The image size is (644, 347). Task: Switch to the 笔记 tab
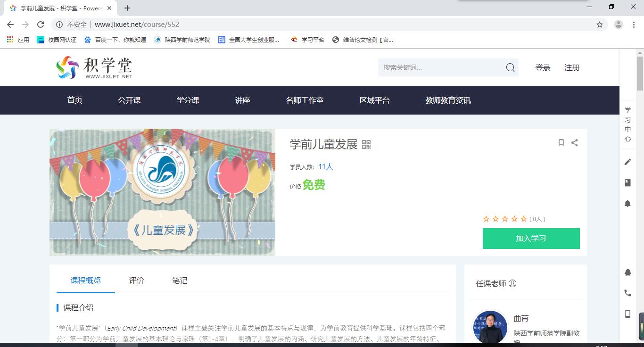point(180,281)
